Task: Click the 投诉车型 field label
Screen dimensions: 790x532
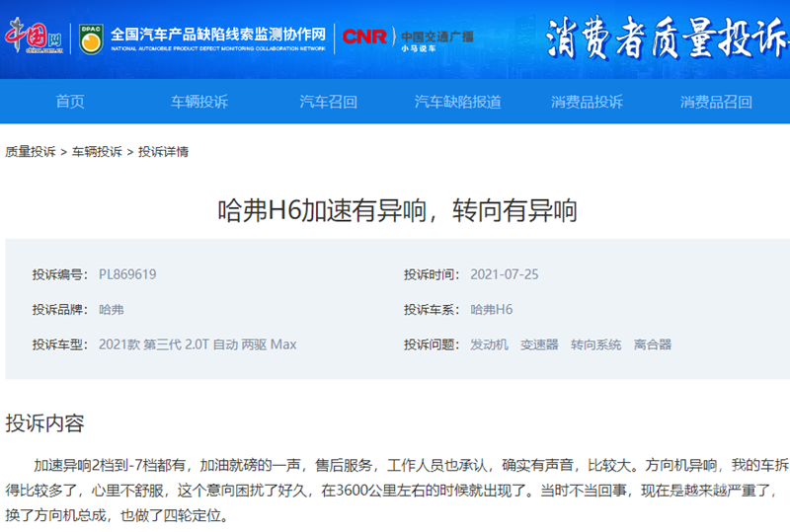Action: (x=60, y=344)
